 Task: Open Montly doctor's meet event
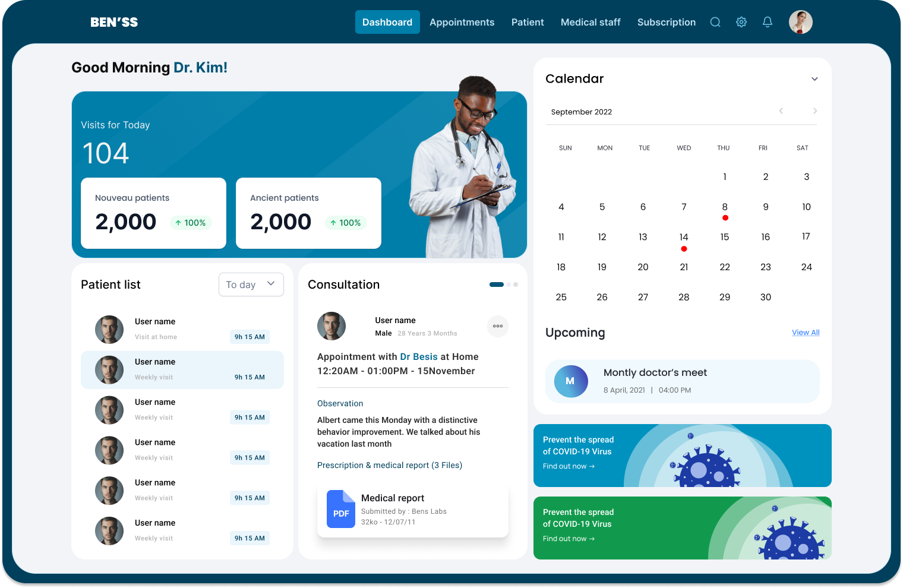pyautogui.click(x=683, y=381)
